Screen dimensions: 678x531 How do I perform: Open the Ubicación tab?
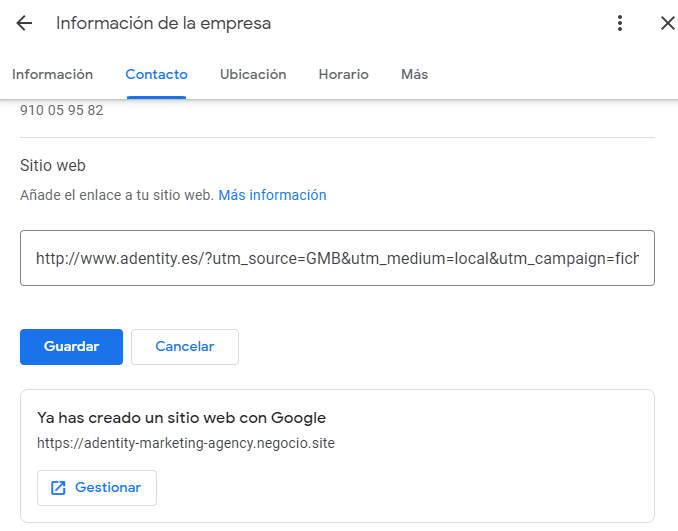[253, 75]
